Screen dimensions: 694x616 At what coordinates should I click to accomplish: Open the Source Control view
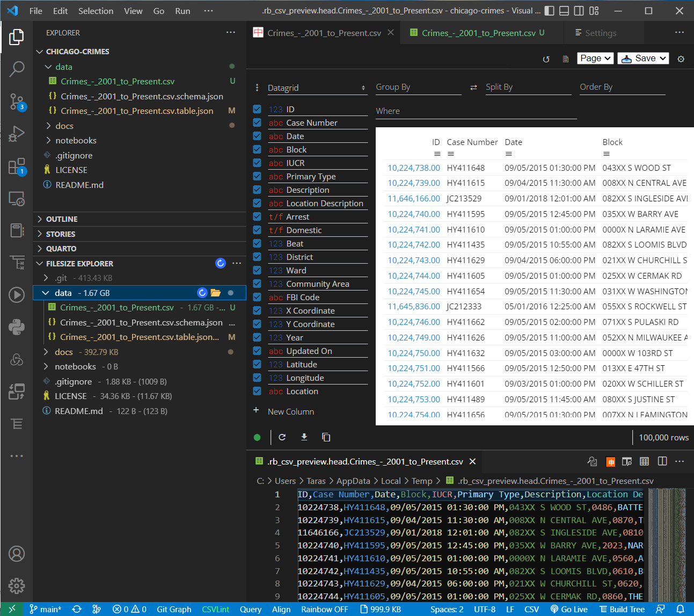17,101
